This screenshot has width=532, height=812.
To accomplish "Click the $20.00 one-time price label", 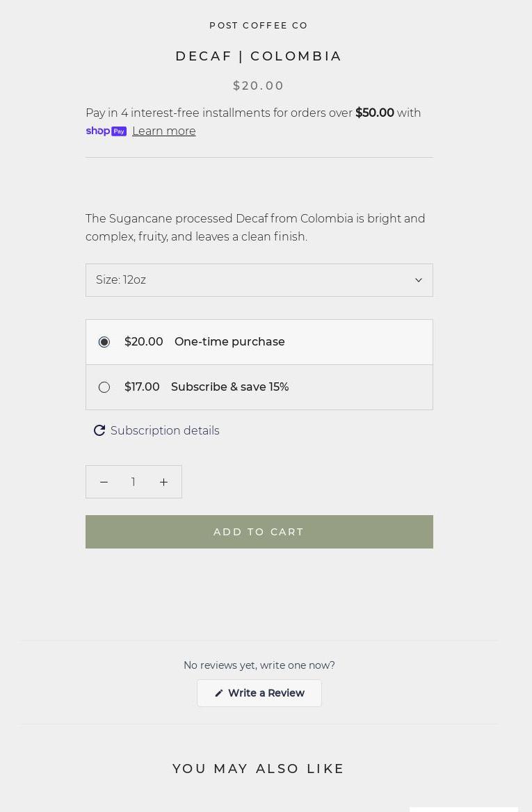I will click(144, 342).
